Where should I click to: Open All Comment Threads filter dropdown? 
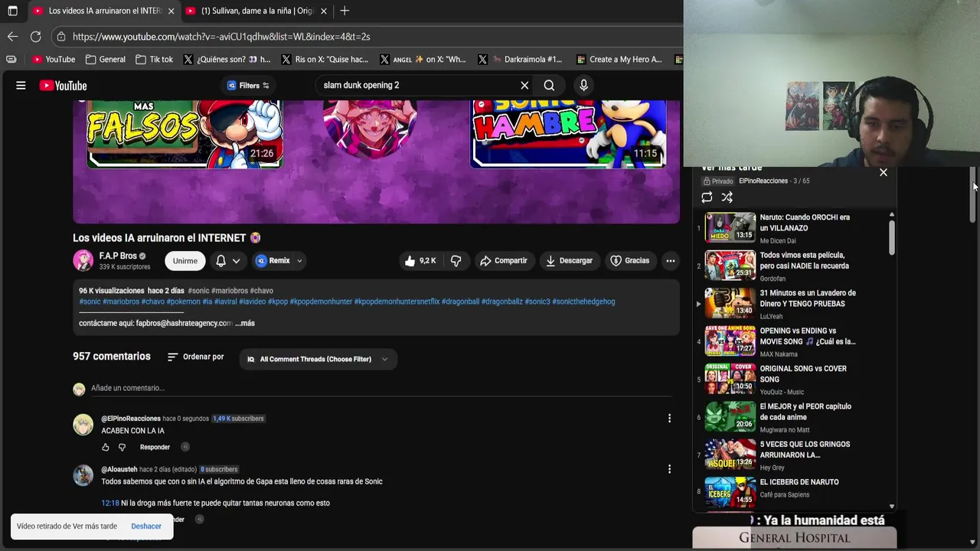[x=318, y=359]
